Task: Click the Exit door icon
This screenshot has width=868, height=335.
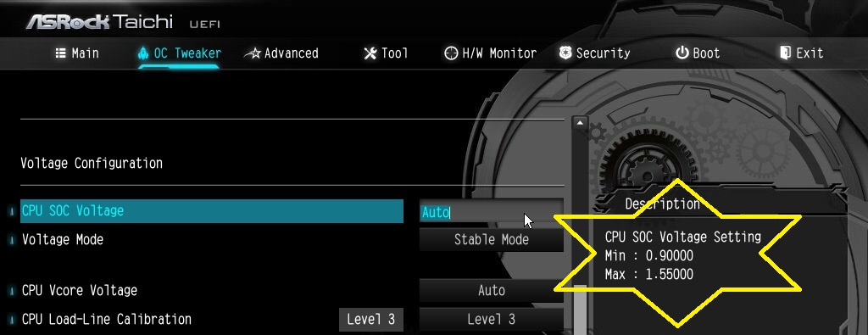Action: pos(786,53)
